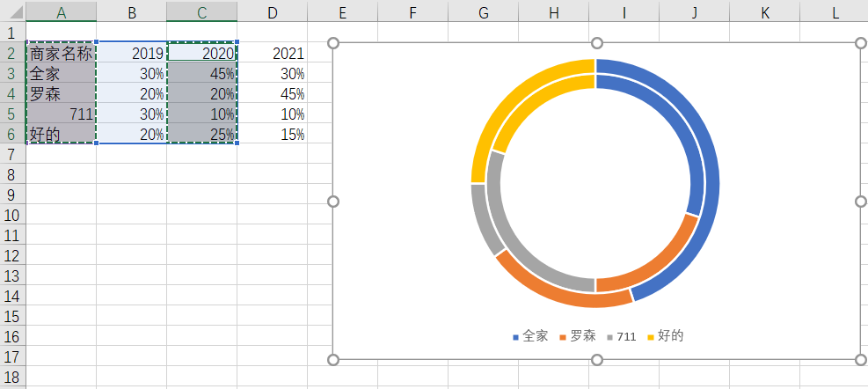Image resolution: width=868 pixels, height=389 pixels.
Task: Select column I header
Action: tap(624, 12)
